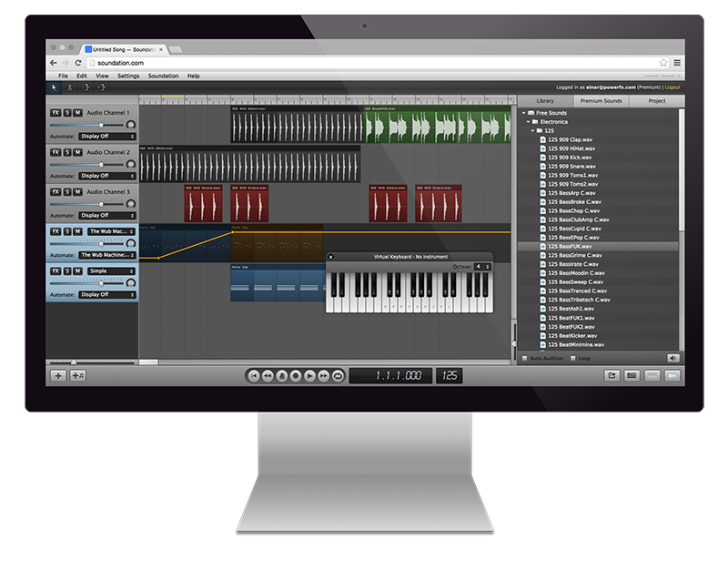
Task: Enable the Loop checkbox in library
Action: tap(573, 358)
